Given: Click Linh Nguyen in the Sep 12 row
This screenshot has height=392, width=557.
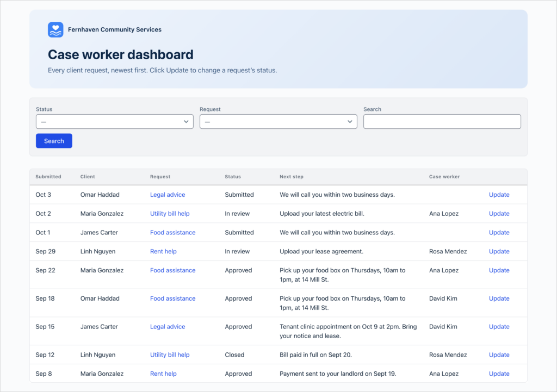Looking at the screenshot, I should [98, 354].
